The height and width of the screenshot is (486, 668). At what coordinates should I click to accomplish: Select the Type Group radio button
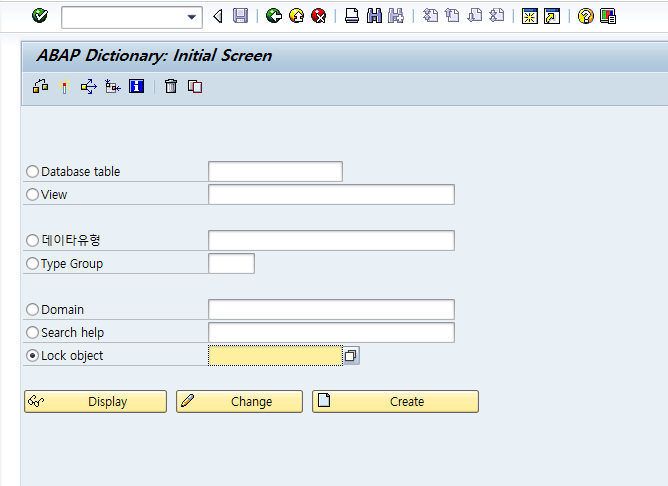click(x=32, y=264)
